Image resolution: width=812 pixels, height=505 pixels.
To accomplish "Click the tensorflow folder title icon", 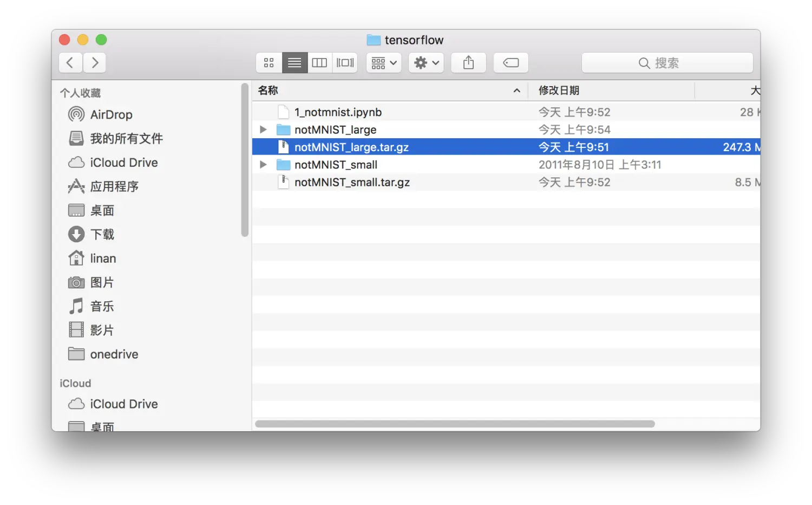I will [x=374, y=40].
